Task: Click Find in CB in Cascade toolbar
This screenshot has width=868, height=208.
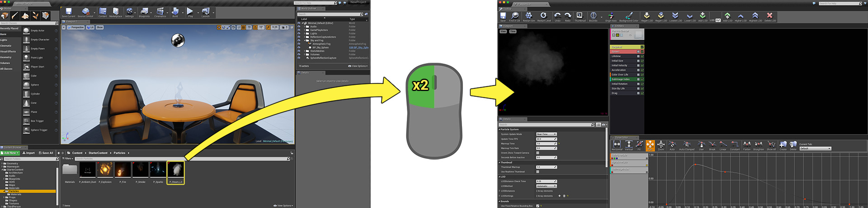Action: point(514,17)
